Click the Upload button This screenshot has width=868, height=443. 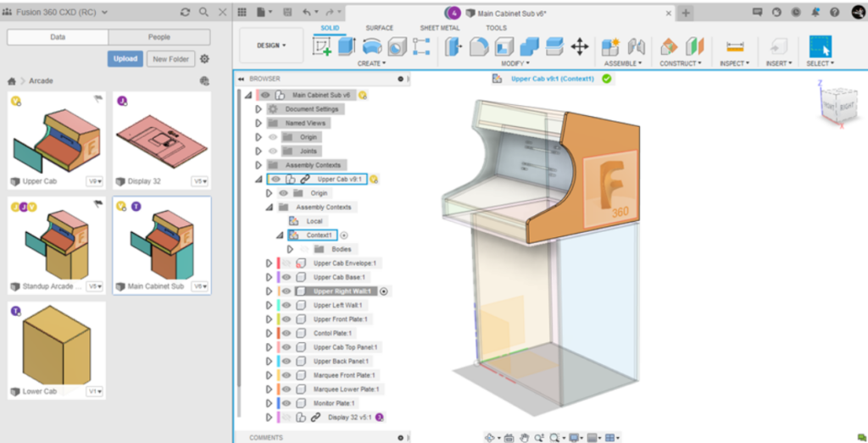point(125,58)
